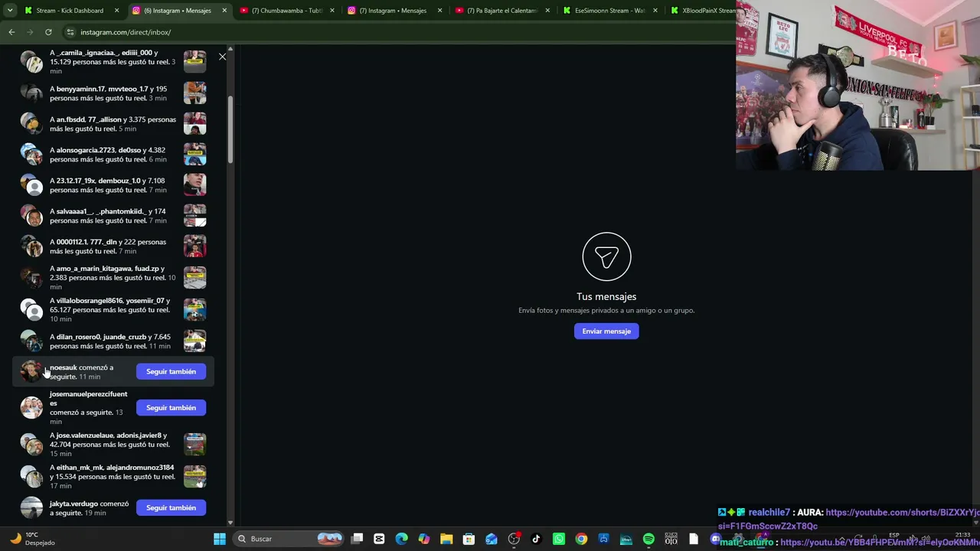
Task: Switch to (7) Chumbawamba YouTube tab
Action: pyautogui.click(x=286, y=11)
